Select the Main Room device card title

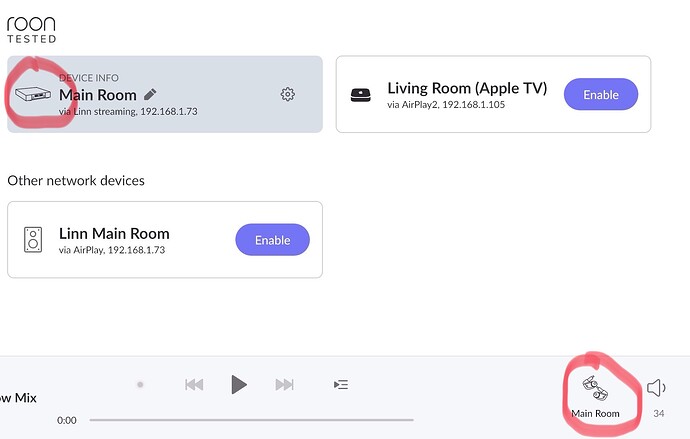point(98,95)
